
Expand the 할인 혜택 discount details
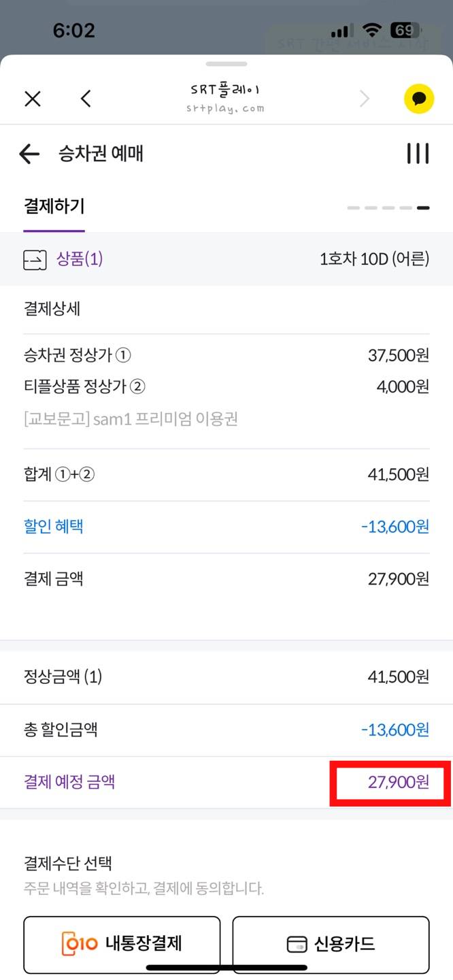pyautogui.click(x=54, y=526)
